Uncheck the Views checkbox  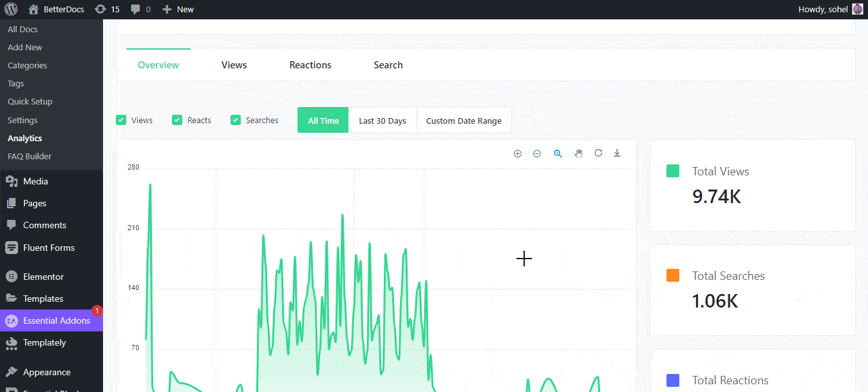pyautogui.click(x=121, y=120)
